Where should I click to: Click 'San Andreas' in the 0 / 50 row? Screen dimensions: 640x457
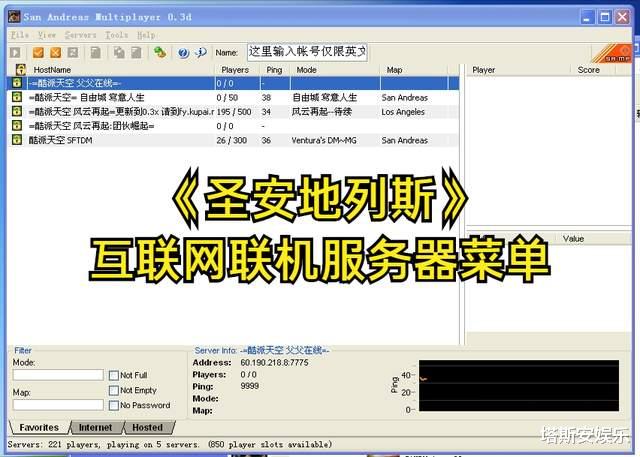click(404, 97)
